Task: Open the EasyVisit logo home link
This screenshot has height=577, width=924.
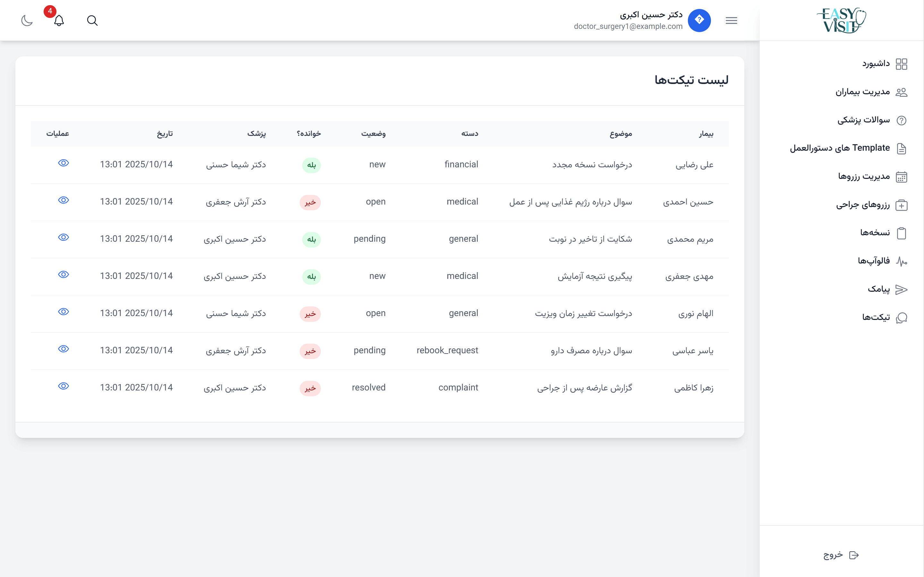Action: coord(842,21)
